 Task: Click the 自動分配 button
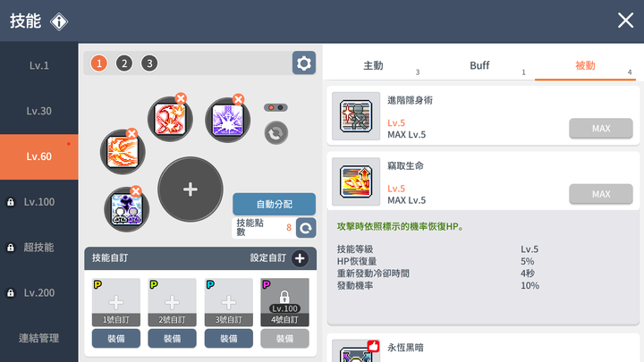point(274,204)
